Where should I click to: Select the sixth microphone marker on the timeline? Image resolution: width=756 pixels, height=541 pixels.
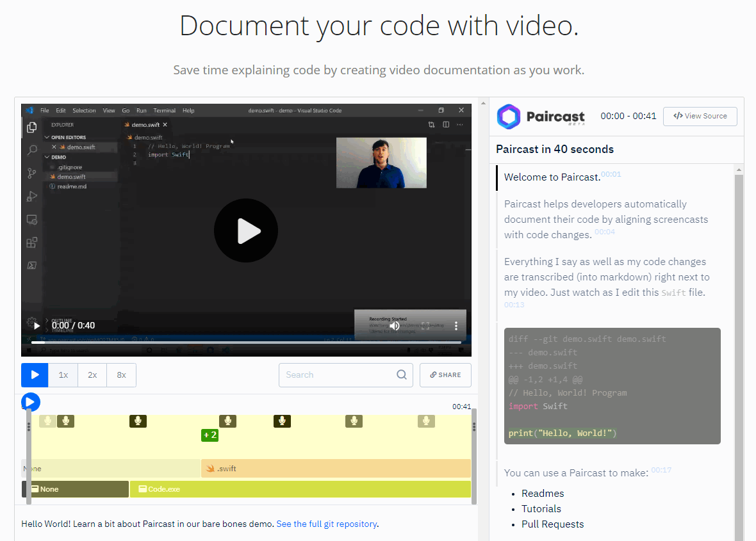click(354, 421)
